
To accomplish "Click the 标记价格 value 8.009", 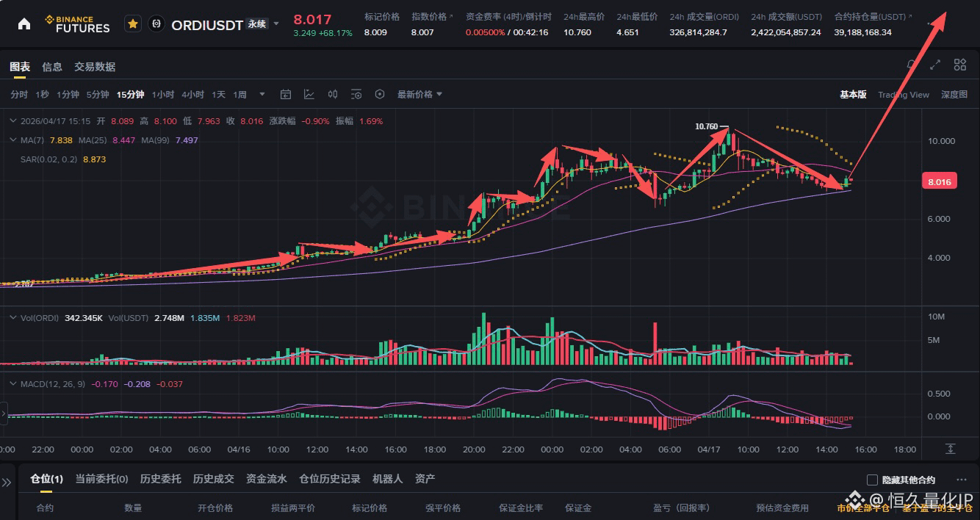I will [x=376, y=32].
